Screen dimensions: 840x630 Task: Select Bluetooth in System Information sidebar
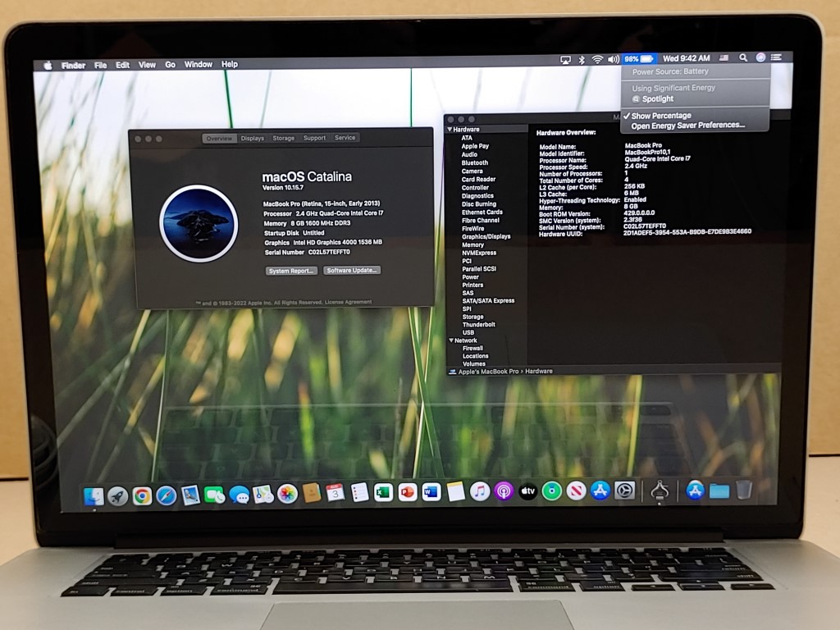(x=475, y=163)
